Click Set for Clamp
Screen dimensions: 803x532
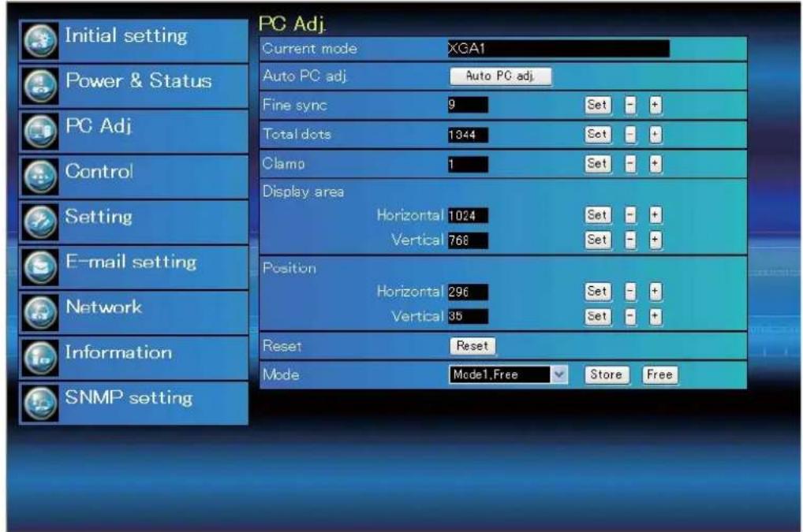point(598,164)
